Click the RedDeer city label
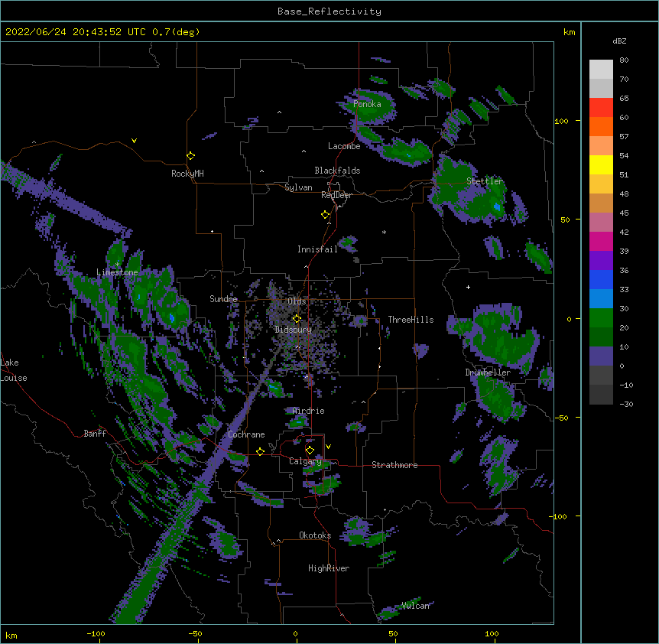The width and height of the screenshot is (659, 644). click(336, 195)
